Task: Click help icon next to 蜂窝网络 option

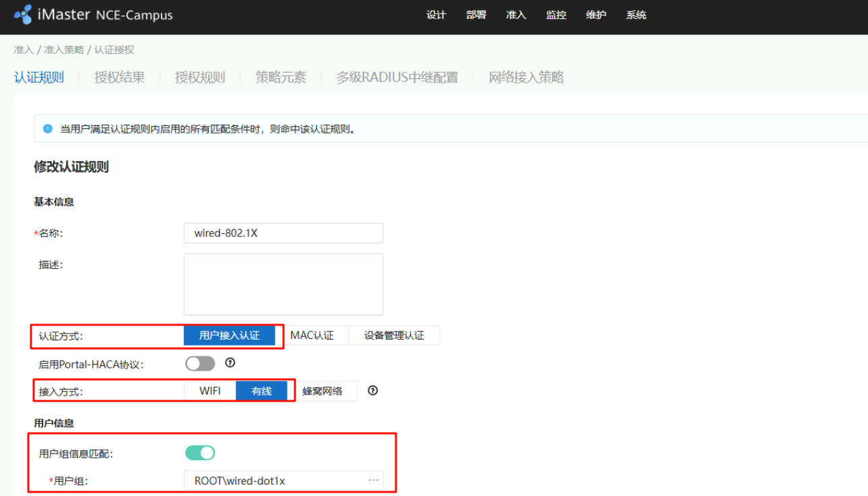Action: tap(373, 390)
